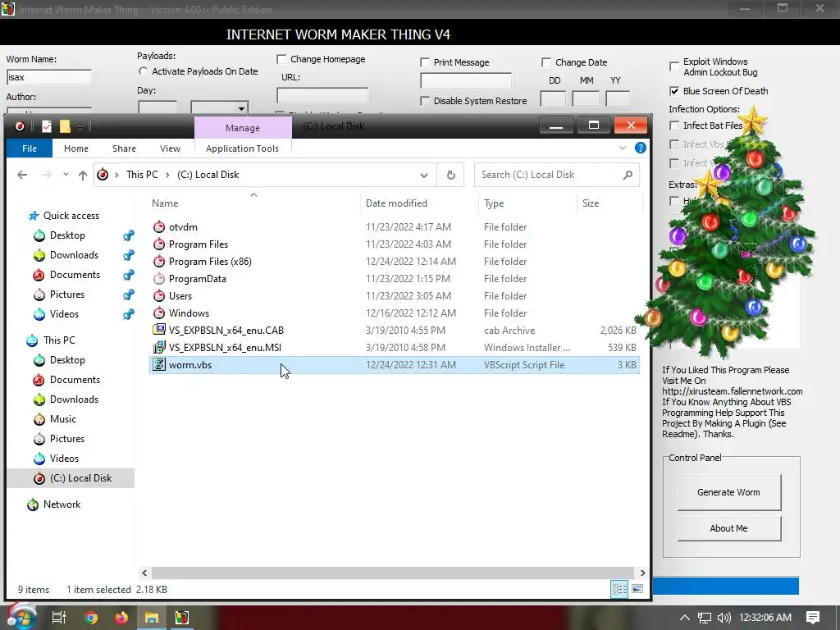Viewport: 840px width, 630px height.
Task: Enable the Infect Bat Files checkbox
Action: point(674,126)
